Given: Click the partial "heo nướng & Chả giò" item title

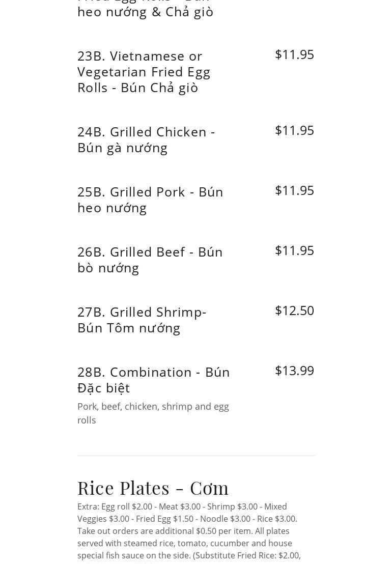Looking at the screenshot, I should point(146,11).
